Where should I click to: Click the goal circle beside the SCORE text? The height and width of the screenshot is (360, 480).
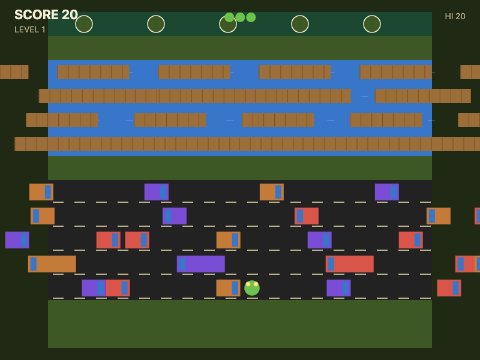pyautogui.click(x=84, y=24)
